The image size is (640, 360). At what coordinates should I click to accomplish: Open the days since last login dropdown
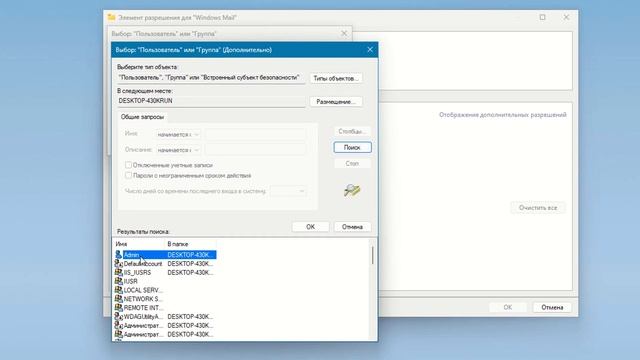(x=288, y=191)
